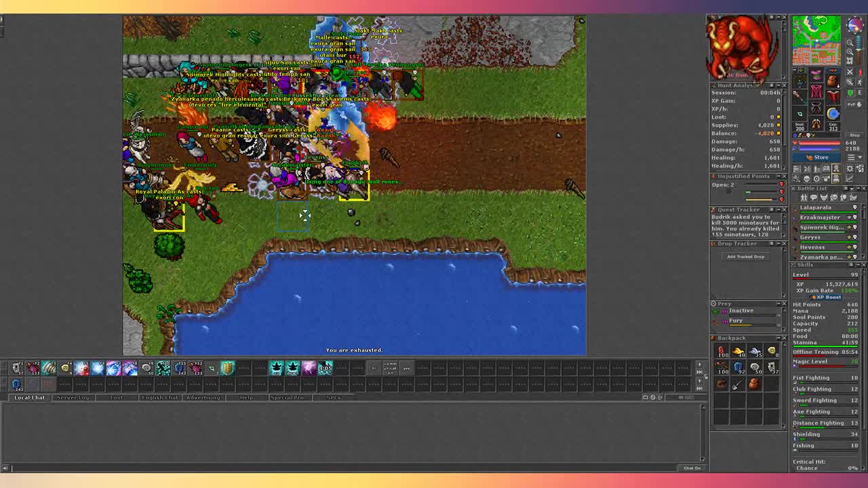
Task: Open the NPCs chat tab
Action: [333, 397]
